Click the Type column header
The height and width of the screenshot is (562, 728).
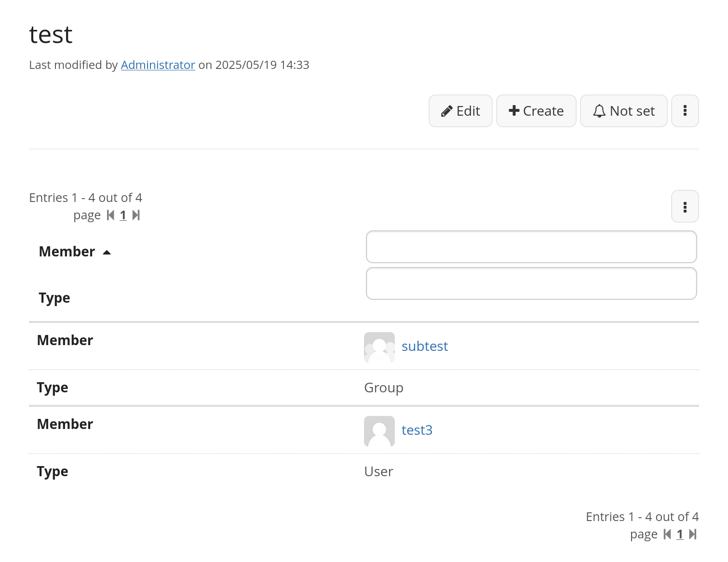(54, 298)
